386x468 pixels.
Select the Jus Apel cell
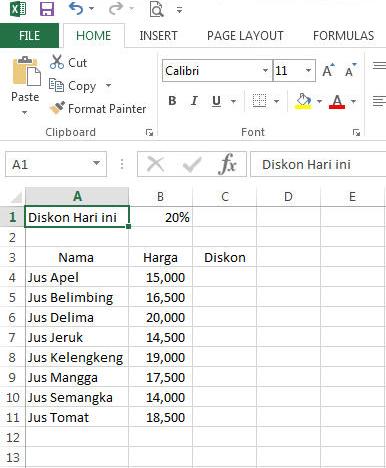pyautogui.click(x=77, y=277)
